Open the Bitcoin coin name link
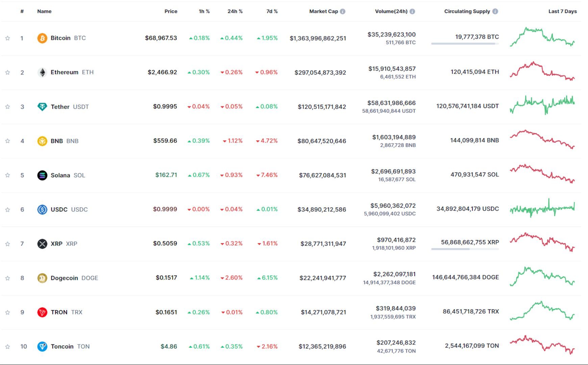588x365 pixels. (60, 38)
